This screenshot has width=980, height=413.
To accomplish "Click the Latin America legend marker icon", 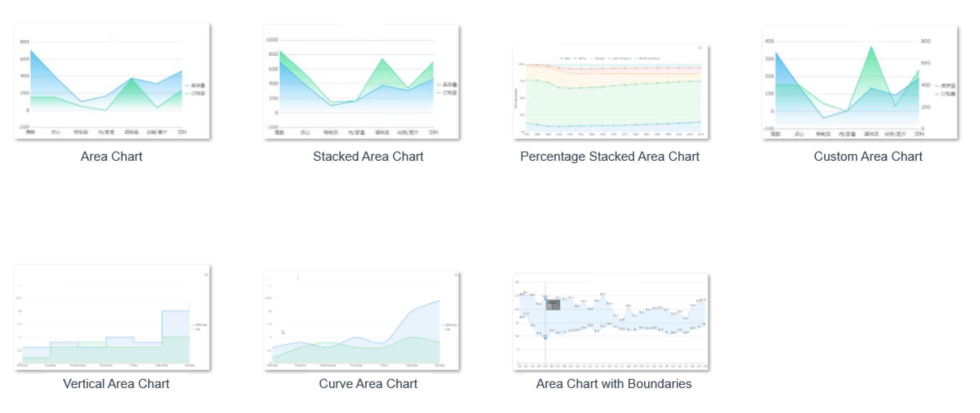I will pyautogui.click(x=609, y=58).
